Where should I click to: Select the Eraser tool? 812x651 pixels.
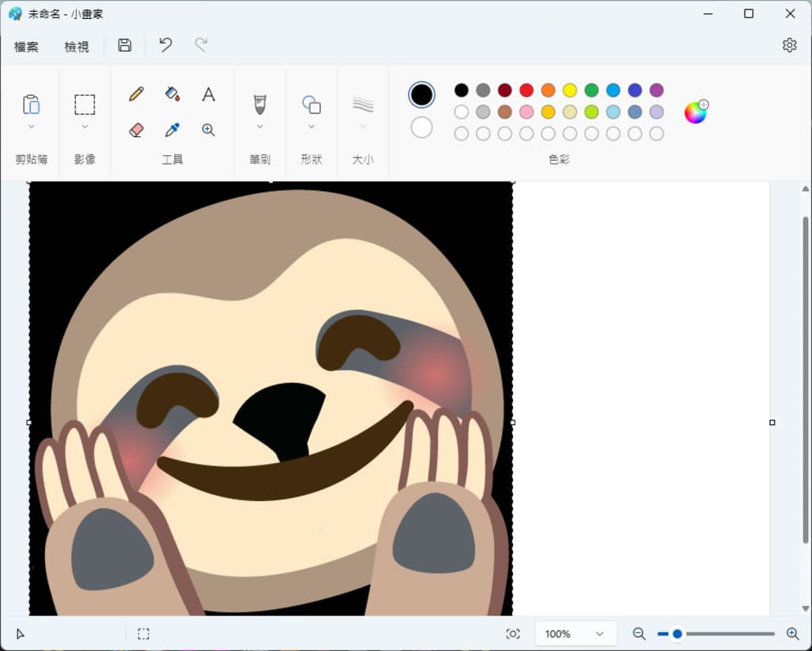tap(136, 129)
